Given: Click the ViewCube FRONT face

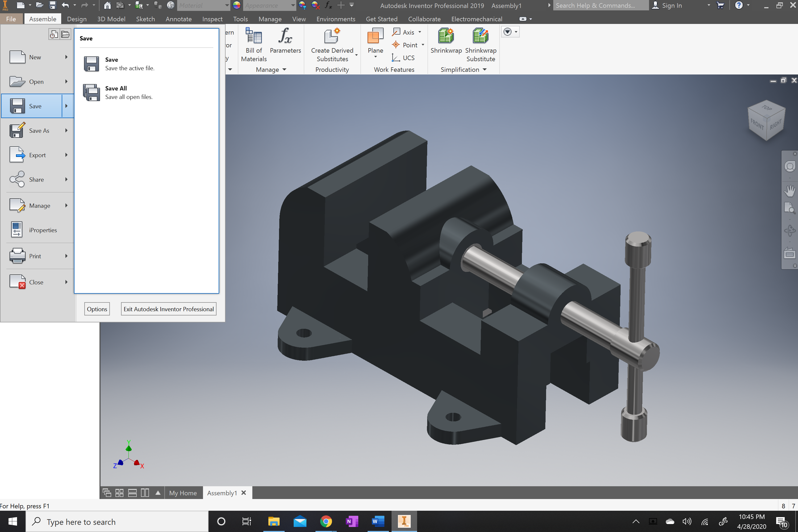Looking at the screenshot, I should 757,124.
